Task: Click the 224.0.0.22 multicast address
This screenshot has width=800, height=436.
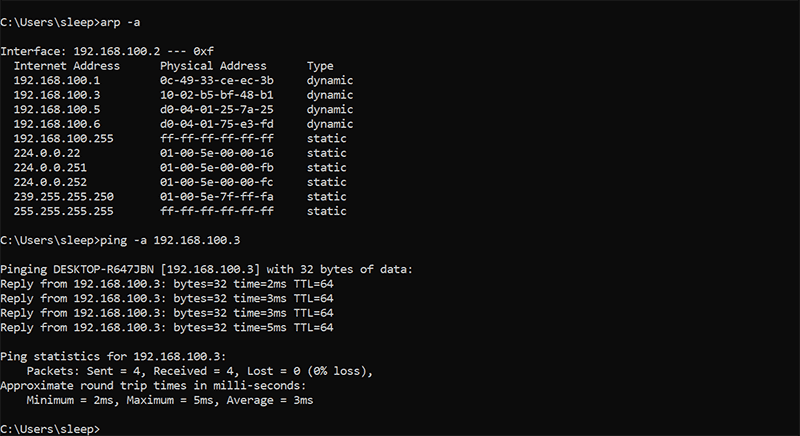Action: coord(47,153)
